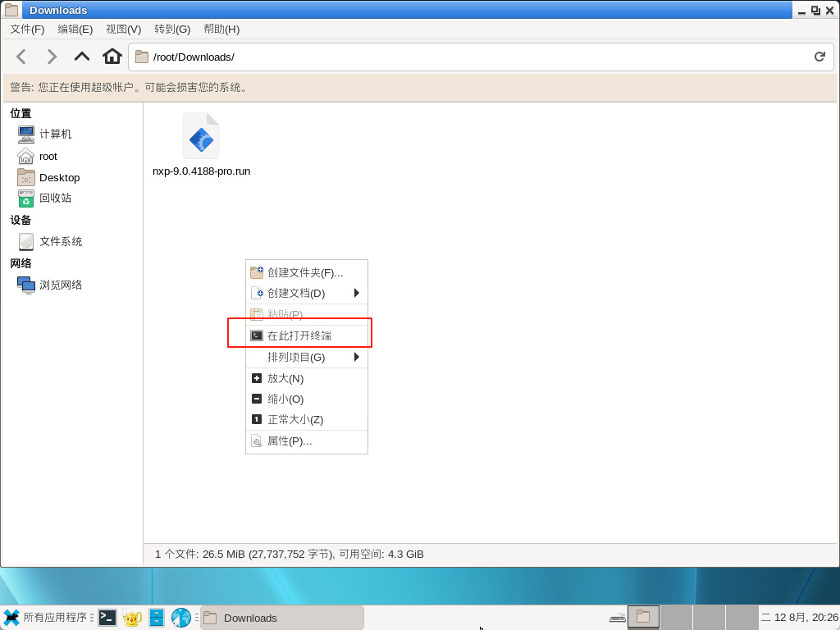Screen dimensions: 840x630
Task: Open 回收站 in the sidebar
Action: click(x=55, y=198)
